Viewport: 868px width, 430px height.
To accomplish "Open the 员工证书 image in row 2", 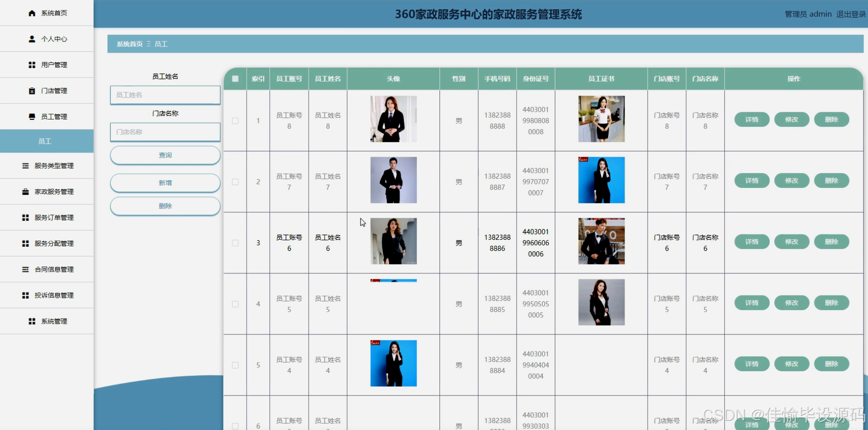I will (x=602, y=180).
